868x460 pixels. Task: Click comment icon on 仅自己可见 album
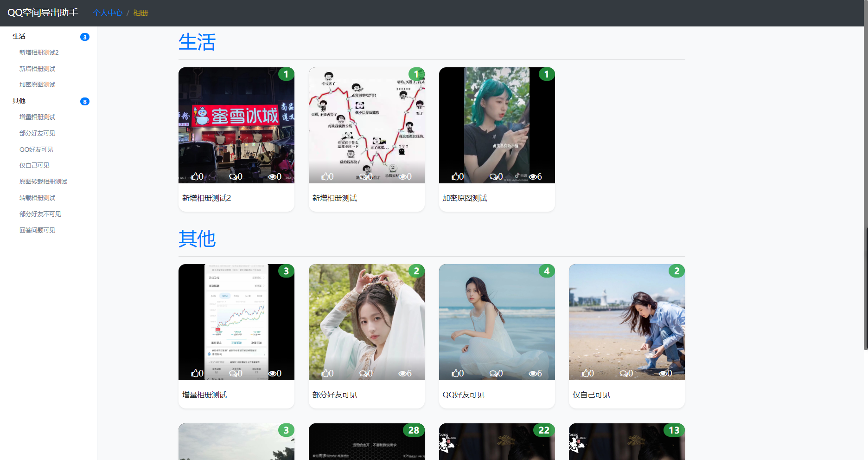click(x=623, y=373)
